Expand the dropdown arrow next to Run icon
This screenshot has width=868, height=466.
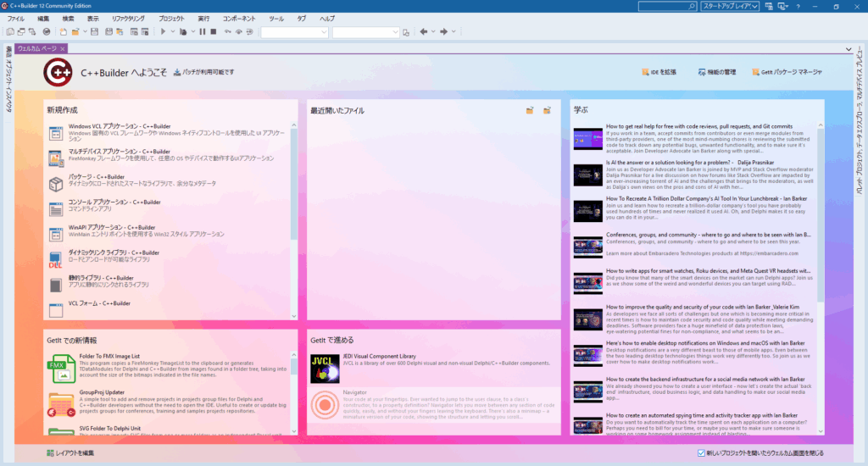pos(173,31)
